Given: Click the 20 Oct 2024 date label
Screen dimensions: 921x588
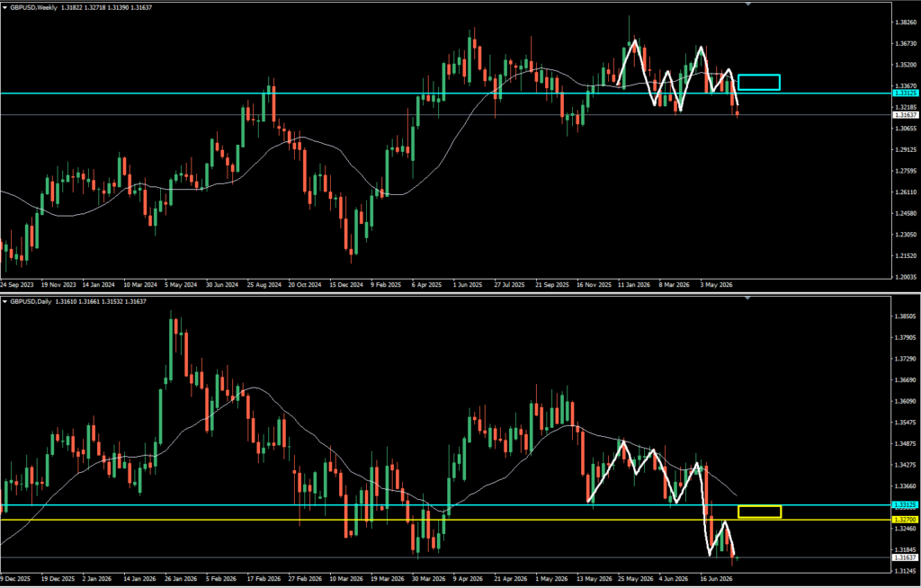Looking at the screenshot, I should pos(305,284).
